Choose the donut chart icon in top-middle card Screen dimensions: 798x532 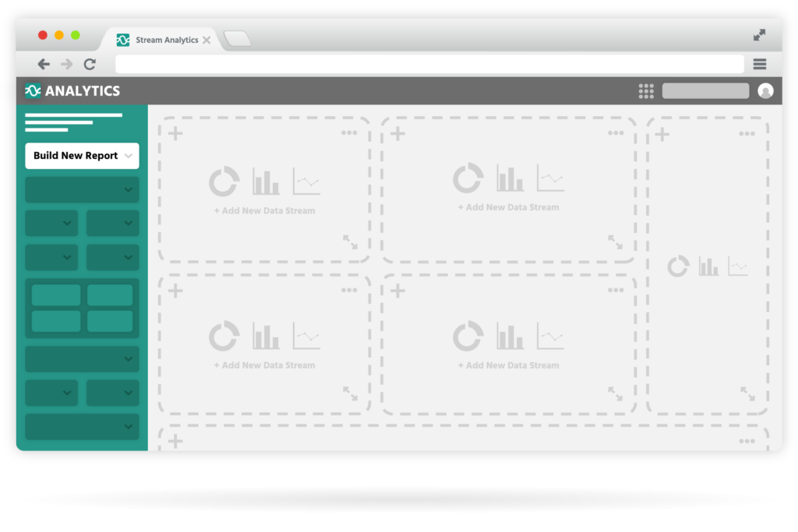[x=468, y=178]
